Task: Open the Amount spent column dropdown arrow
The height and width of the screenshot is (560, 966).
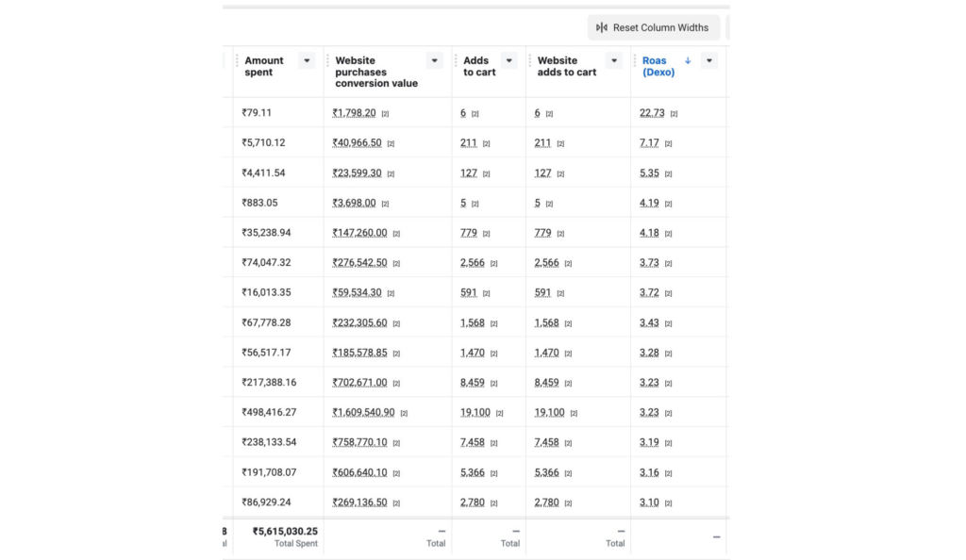Action: click(306, 61)
